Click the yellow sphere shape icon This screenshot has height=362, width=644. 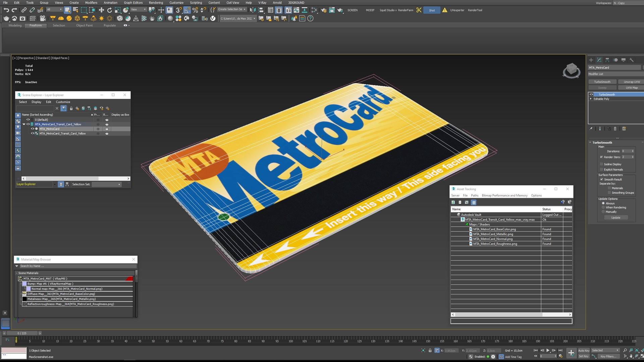click(69, 18)
